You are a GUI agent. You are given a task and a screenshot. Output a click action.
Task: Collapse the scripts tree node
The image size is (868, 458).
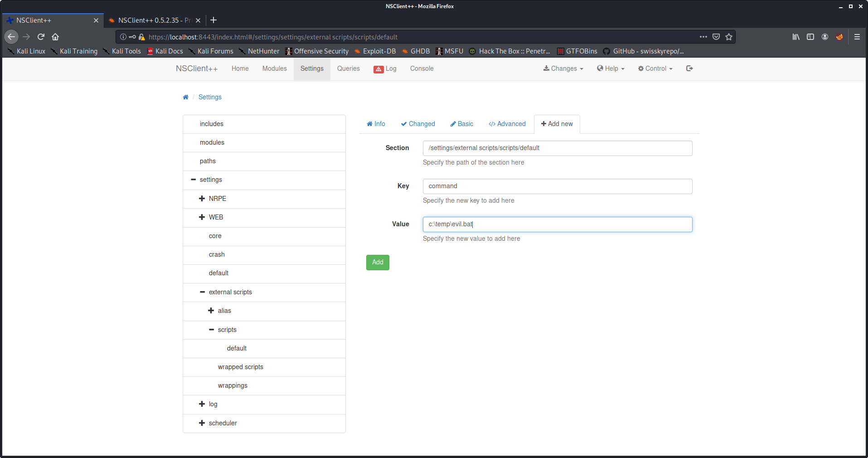tap(211, 330)
